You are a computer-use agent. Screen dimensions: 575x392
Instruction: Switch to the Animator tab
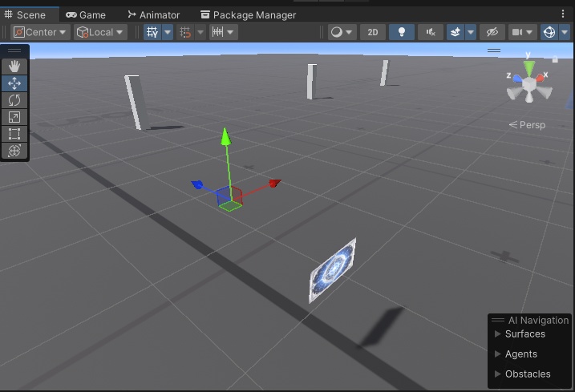154,14
